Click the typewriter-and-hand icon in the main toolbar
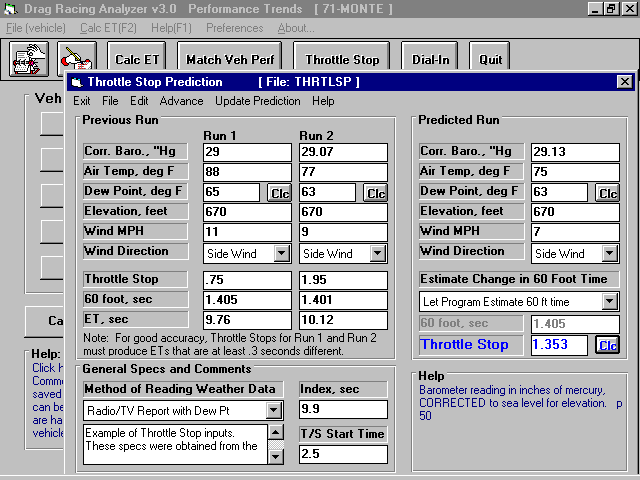This screenshot has width=640, height=480. coord(29,59)
